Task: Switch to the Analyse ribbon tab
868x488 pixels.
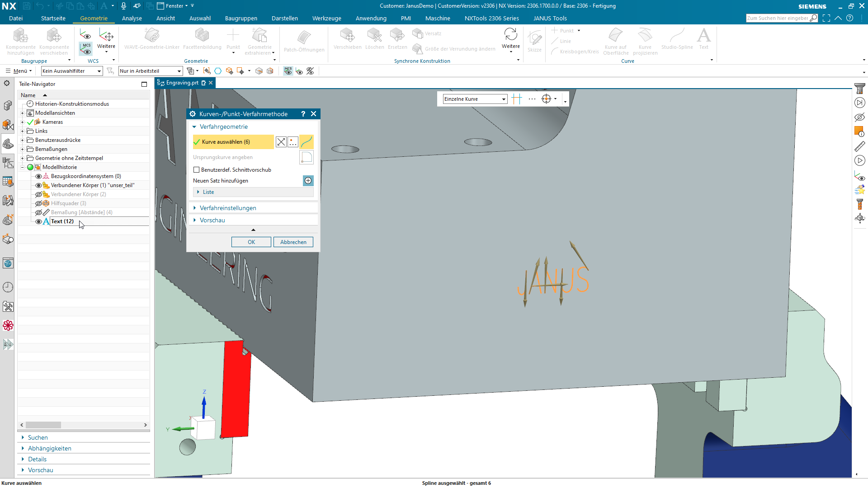Action: (132, 19)
